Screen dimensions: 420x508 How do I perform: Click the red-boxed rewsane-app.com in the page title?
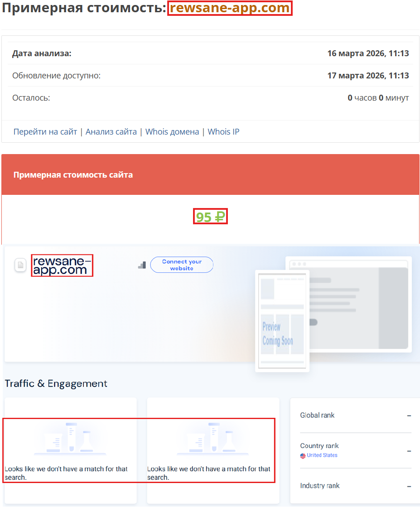click(230, 8)
